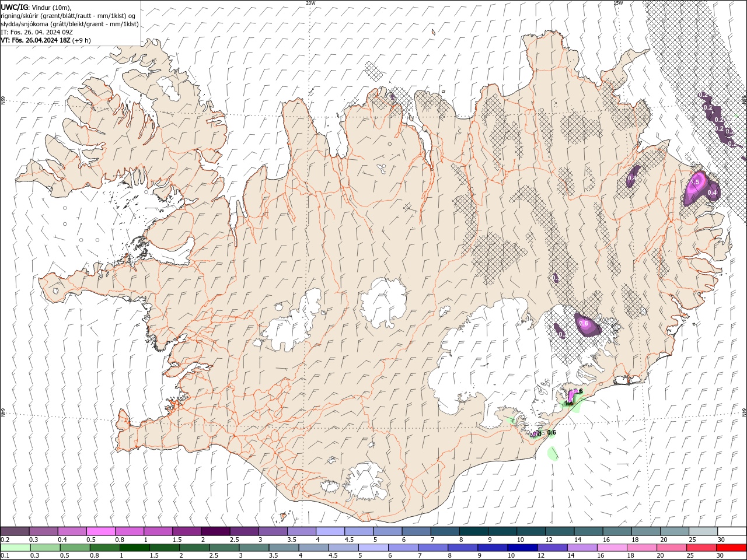Viewport: 747px width, 560px height.
Task: Click the initial time "IT: Fös. 26. 04. 2024 09Z"
Action: point(37,32)
